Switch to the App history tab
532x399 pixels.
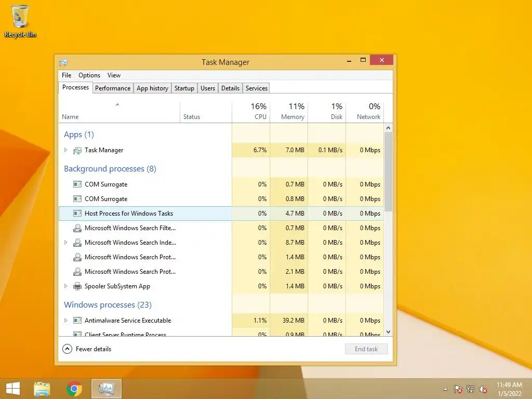[152, 88]
